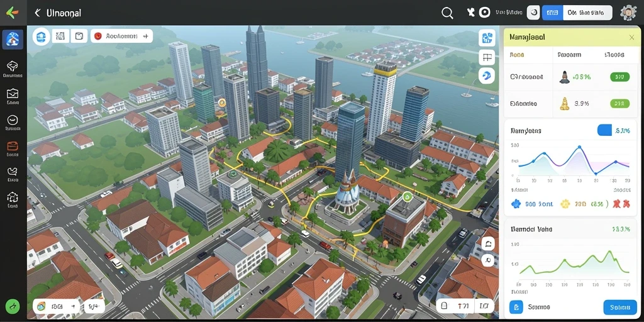Open the orange briefcase sidebar item
This screenshot has height=322, width=644.
click(13, 148)
